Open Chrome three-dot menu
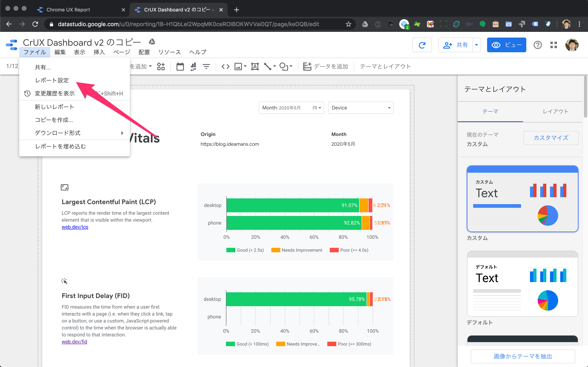Screen dimensions: 588x367 pyautogui.click(x=579, y=24)
